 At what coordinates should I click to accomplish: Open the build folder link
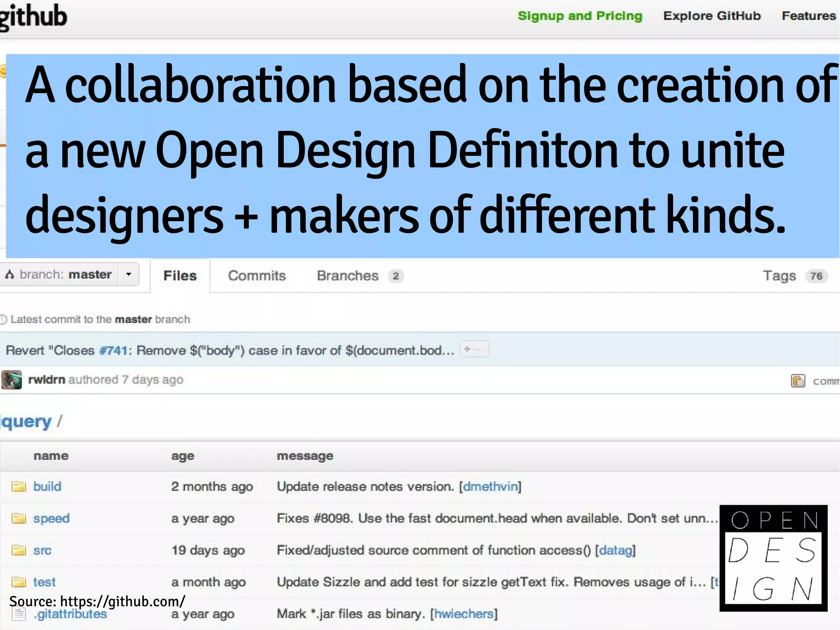[47, 486]
